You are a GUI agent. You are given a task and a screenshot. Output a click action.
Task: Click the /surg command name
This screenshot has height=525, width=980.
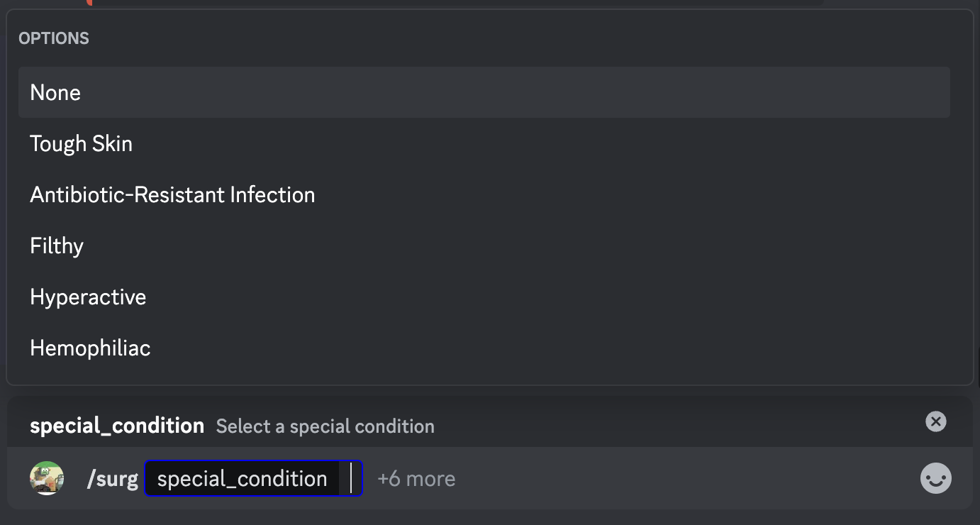coord(112,479)
